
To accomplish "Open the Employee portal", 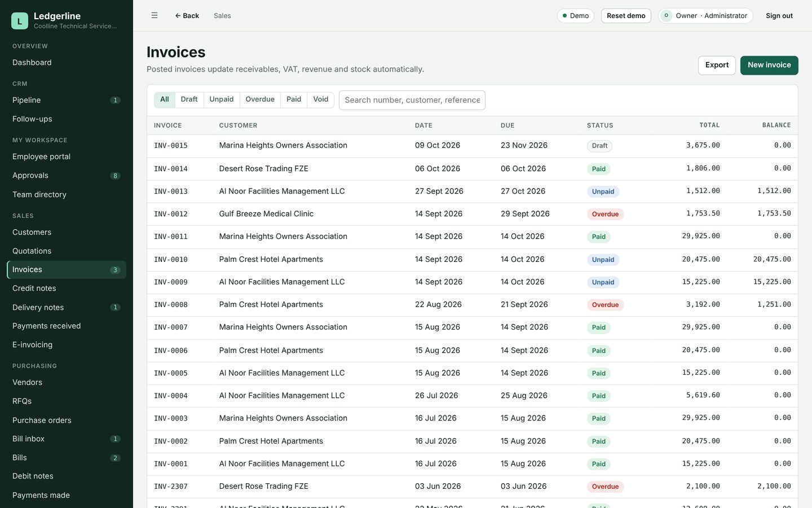I will click(x=67, y=157).
